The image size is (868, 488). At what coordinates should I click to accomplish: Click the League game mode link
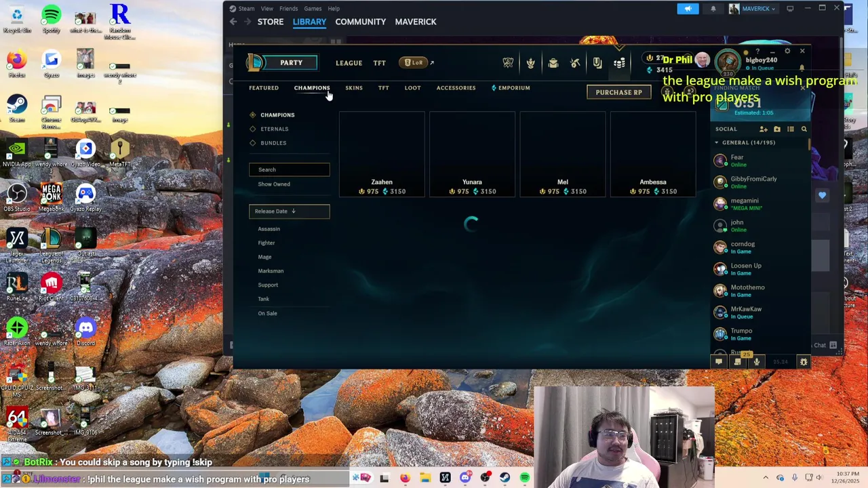coord(349,63)
